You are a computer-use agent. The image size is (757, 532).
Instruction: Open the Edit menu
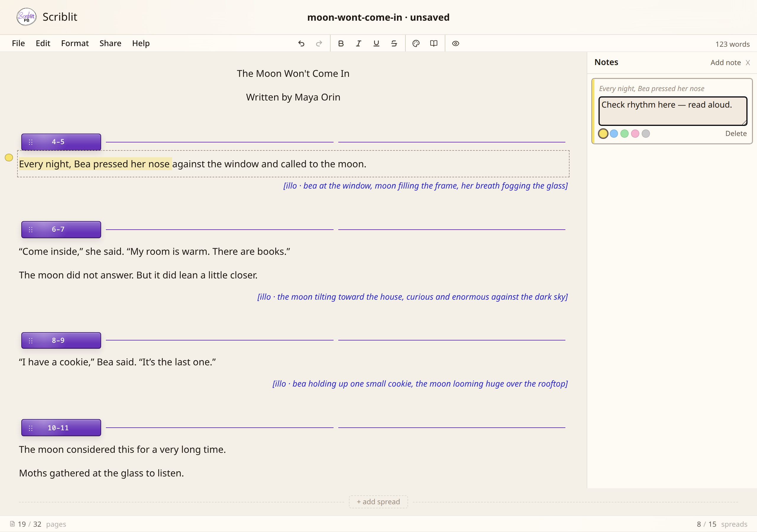point(43,43)
